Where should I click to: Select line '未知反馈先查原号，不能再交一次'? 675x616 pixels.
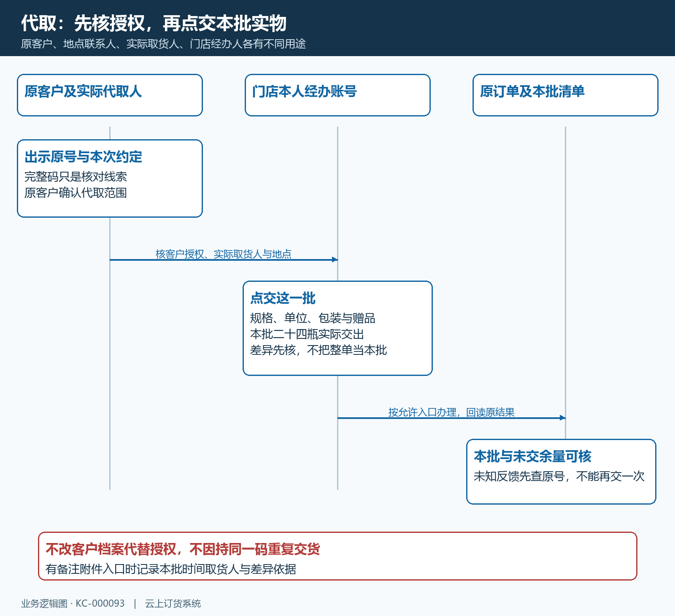click(559, 476)
